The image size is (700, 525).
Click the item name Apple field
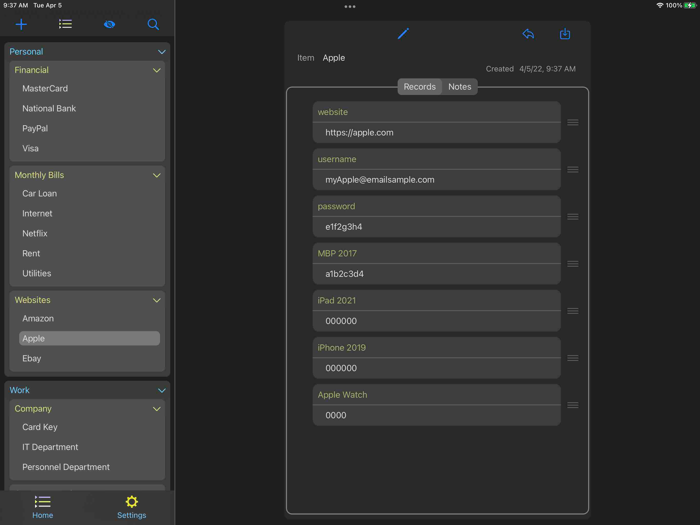tap(334, 58)
